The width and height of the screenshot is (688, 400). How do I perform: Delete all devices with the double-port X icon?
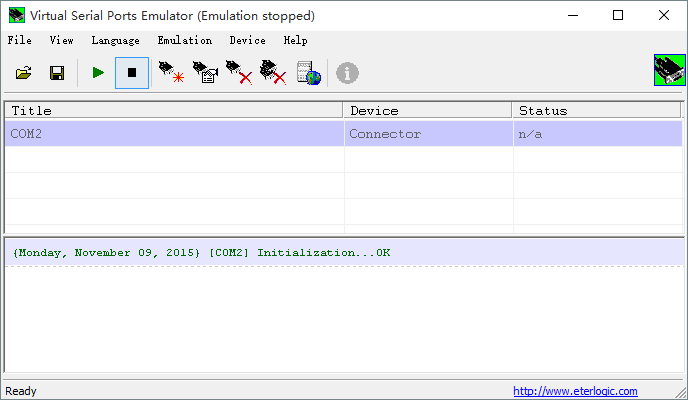(x=273, y=73)
